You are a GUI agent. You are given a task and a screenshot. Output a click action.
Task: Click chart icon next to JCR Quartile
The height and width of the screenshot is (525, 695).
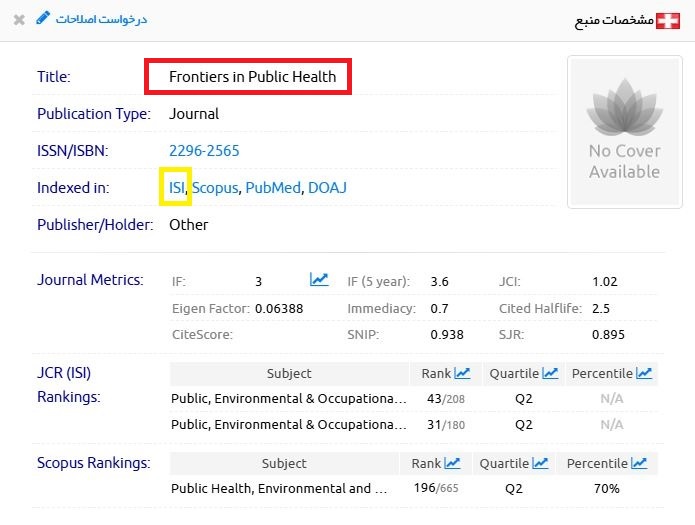550,374
